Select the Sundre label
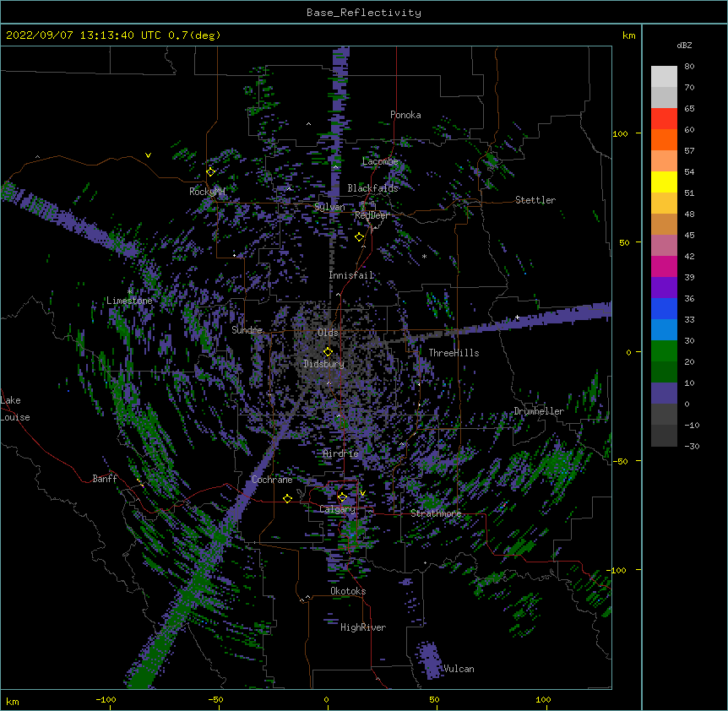Viewport: 728px width, 711px height. pos(247,330)
